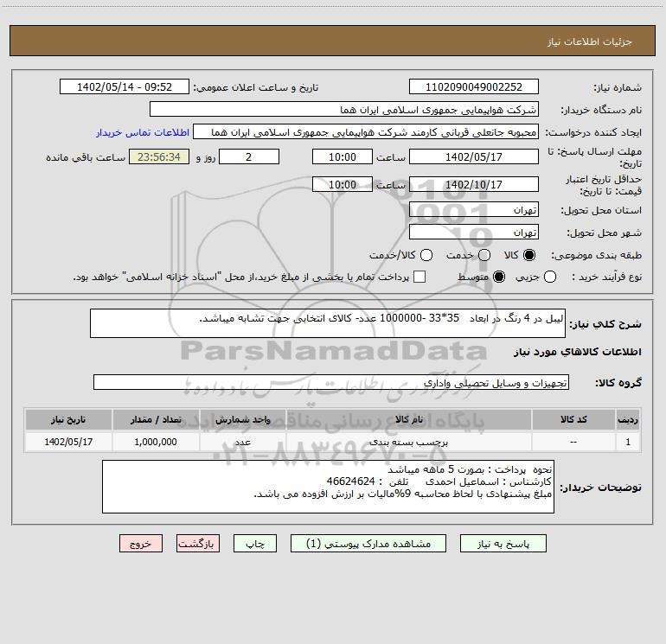
Task: Toggle the 'اسناد خزانه اسلامی' payment checkbox
Action: [x=419, y=277]
